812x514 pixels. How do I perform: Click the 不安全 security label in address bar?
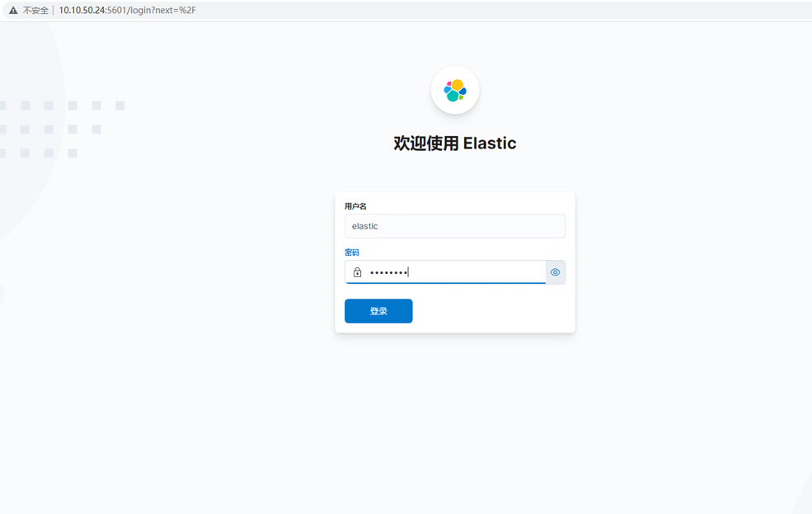click(x=35, y=11)
